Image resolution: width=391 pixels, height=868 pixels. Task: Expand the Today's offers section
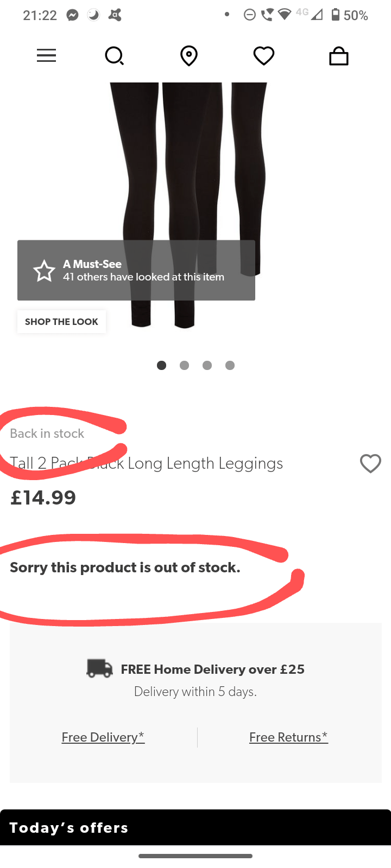[x=195, y=827]
